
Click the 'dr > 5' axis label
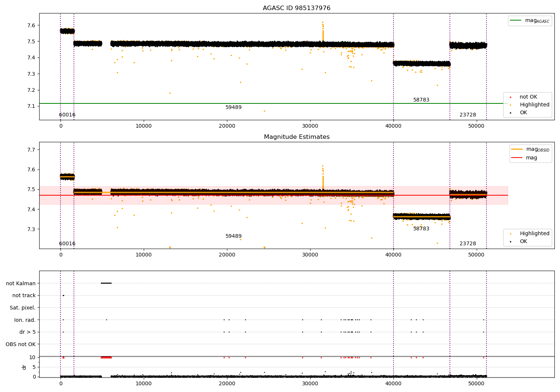[28, 332]
